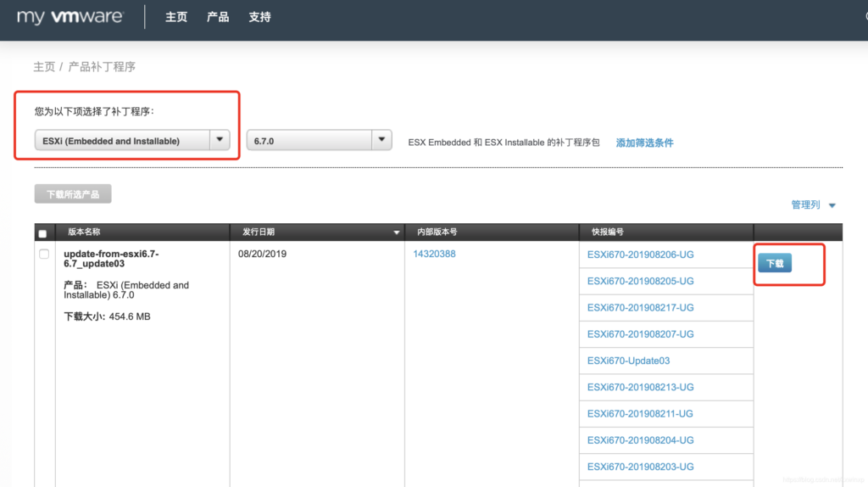Open the 支持 menu in top navigation

[260, 17]
